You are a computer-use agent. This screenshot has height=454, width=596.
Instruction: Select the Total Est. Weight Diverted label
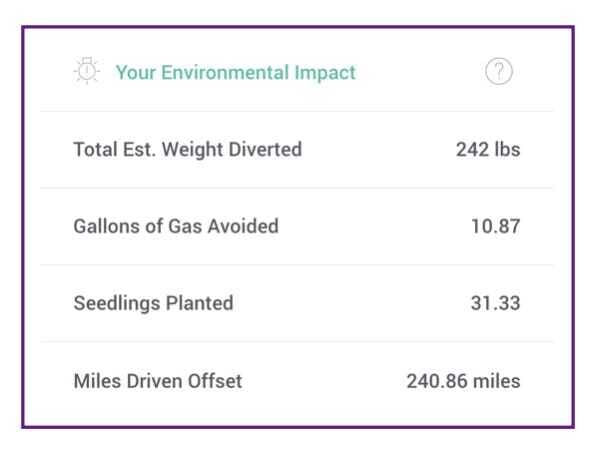click(188, 149)
